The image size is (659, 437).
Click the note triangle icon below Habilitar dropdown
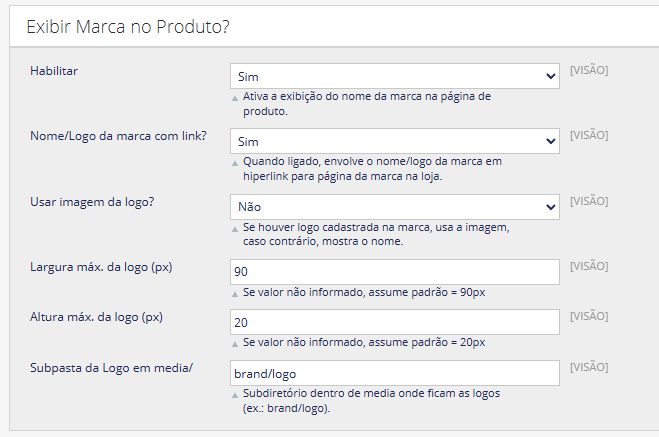(x=235, y=99)
